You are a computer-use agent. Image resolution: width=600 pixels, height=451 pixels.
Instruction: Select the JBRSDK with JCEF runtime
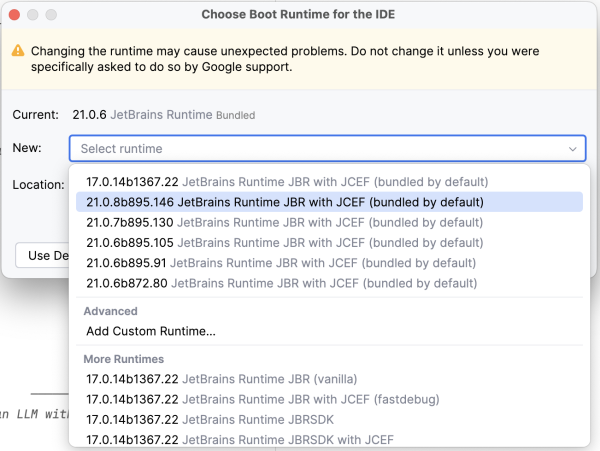[x=239, y=439]
